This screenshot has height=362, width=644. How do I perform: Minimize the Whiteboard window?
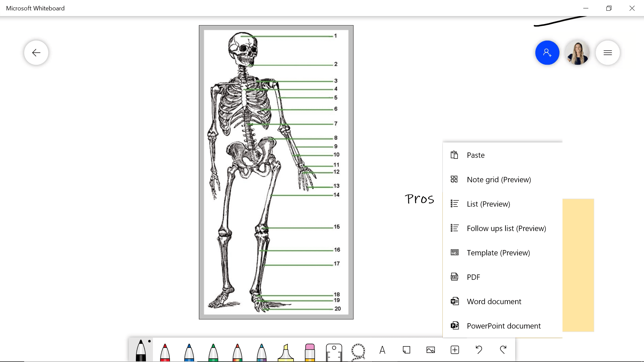(x=586, y=8)
